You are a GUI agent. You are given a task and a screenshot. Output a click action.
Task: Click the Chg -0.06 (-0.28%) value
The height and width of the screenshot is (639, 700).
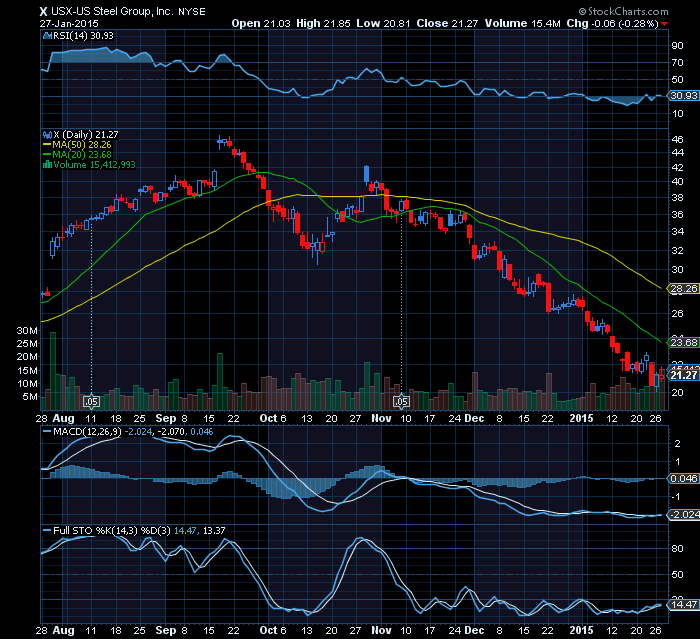tap(612, 24)
